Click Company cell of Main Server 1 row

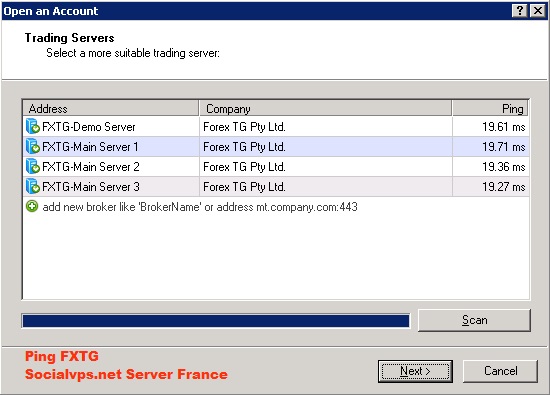coord(326,147)
